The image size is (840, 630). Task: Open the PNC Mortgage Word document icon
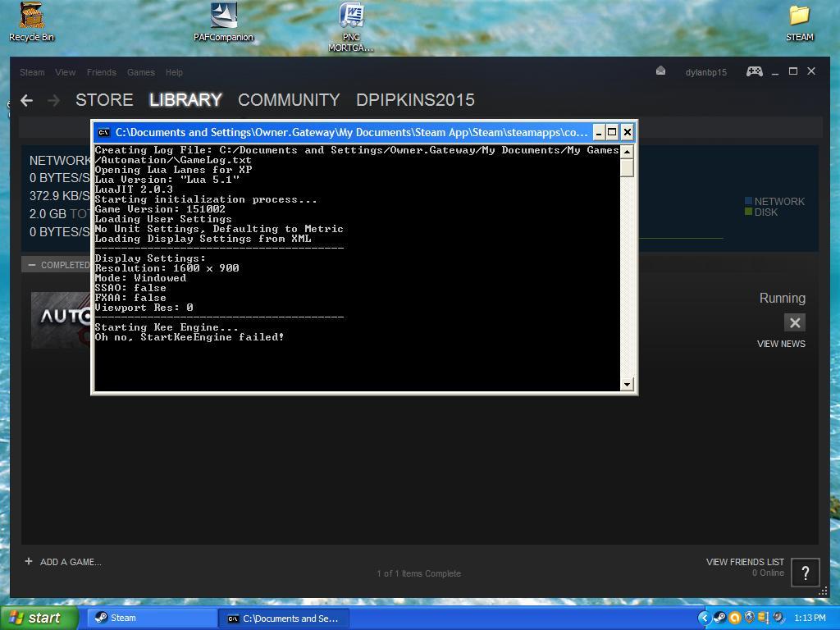[x=351, y=25]
